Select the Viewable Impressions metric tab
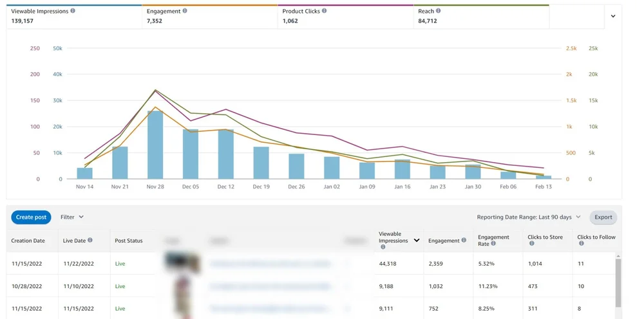 tap(74, 17)
